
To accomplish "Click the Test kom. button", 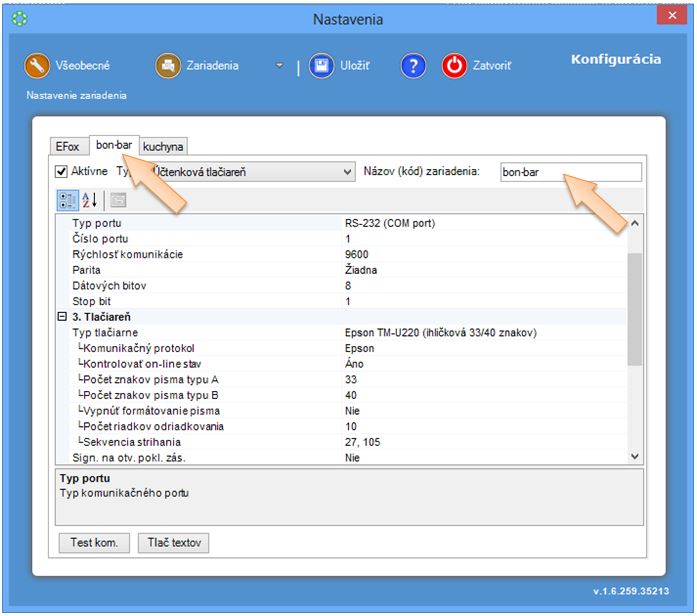I will tap(94, 543).
